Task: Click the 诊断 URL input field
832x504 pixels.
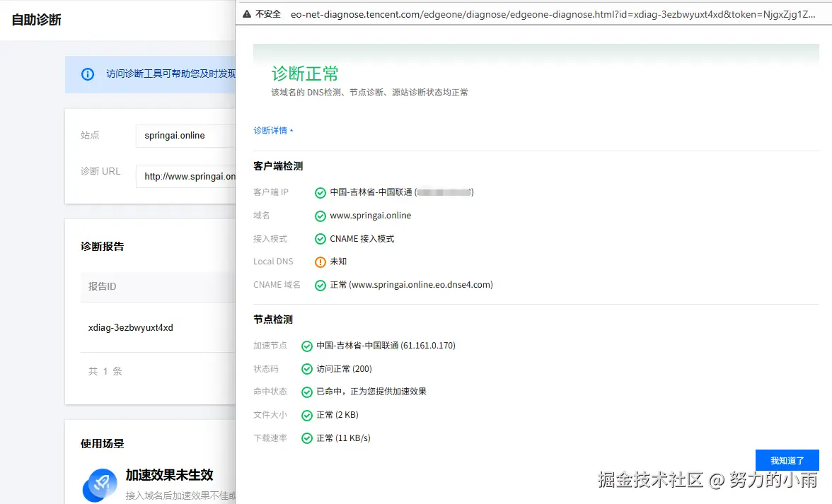Action: click(x=185, y=177)
